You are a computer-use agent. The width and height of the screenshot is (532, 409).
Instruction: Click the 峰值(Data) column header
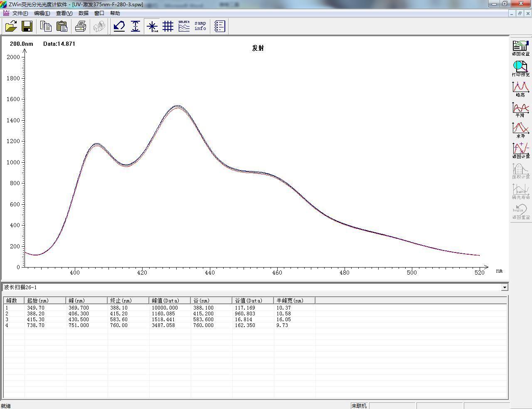170,300
